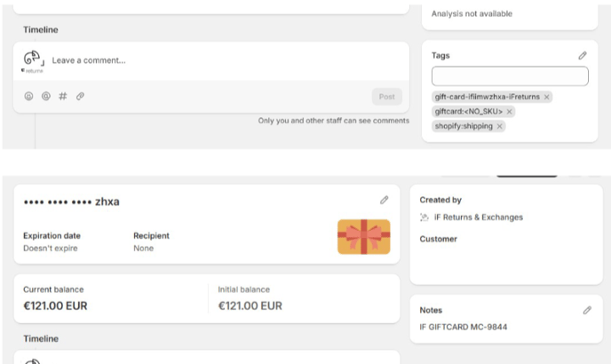
Task: Edit the gift card code with pencil icon
Action: (x=385, y=200)
